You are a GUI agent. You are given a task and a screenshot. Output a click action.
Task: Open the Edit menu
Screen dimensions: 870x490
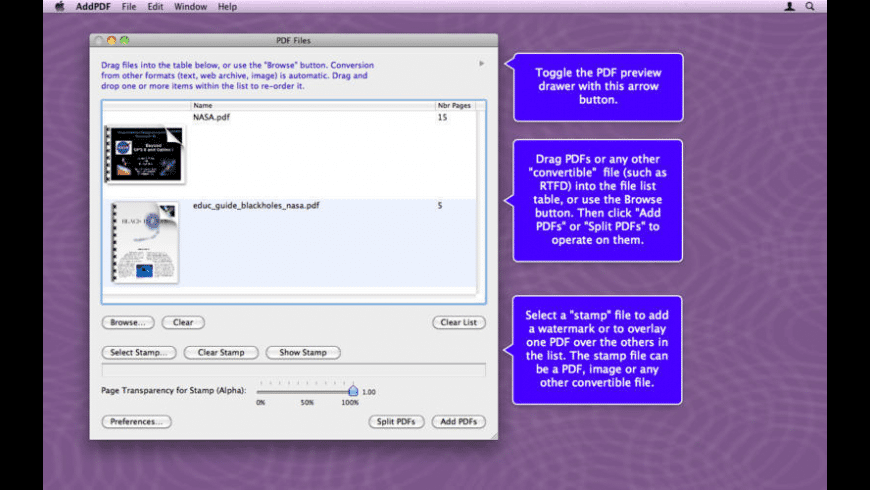click(155, 7)
